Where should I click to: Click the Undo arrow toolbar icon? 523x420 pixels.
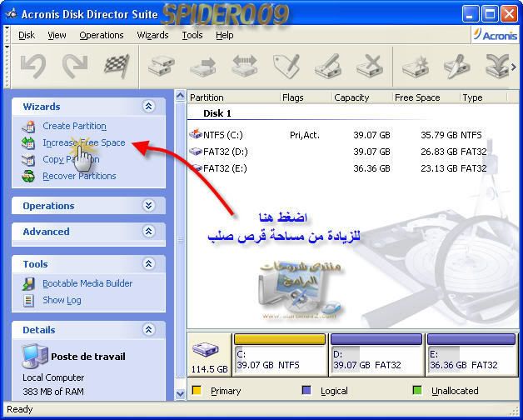(32, 66)
